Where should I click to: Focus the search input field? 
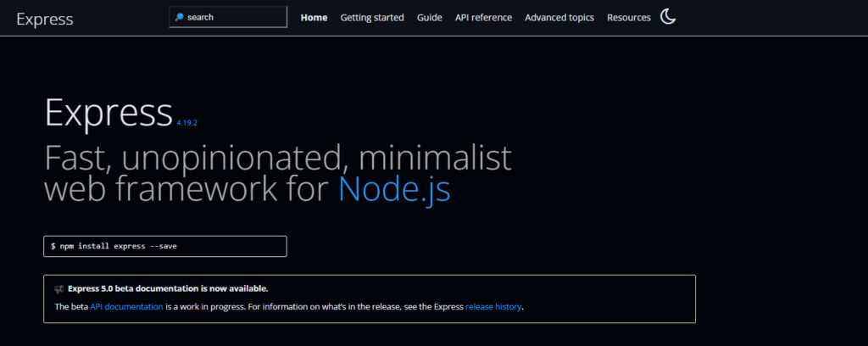228,17
